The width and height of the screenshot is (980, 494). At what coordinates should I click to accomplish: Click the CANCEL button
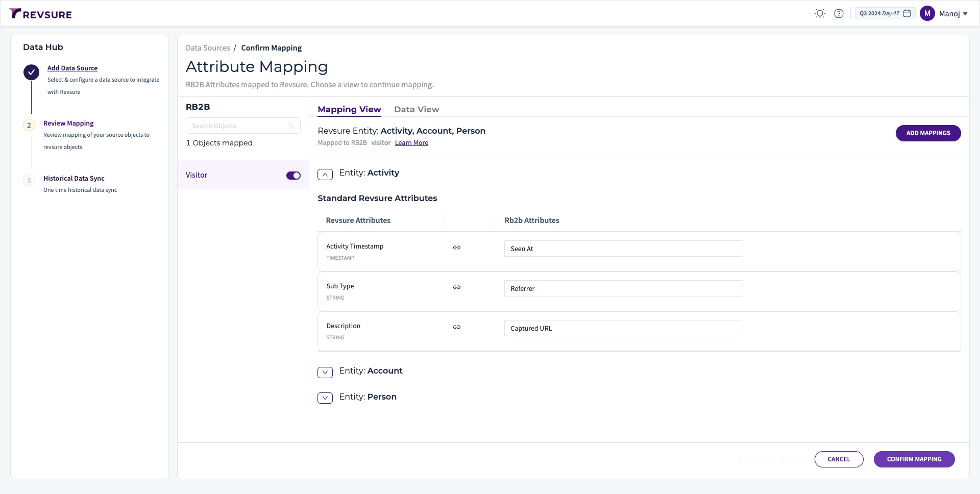click(839, 459)
